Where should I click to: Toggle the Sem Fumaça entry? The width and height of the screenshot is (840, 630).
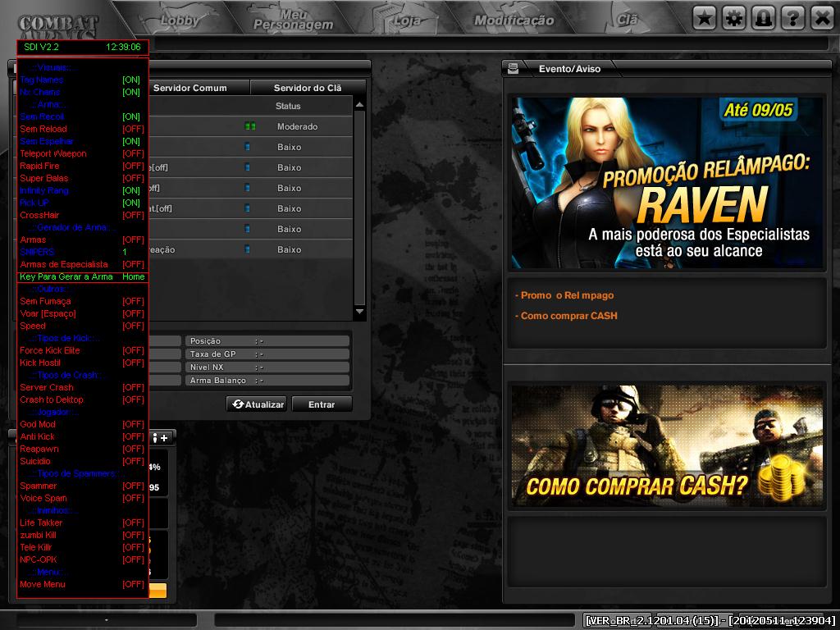(x=81, y=302)
